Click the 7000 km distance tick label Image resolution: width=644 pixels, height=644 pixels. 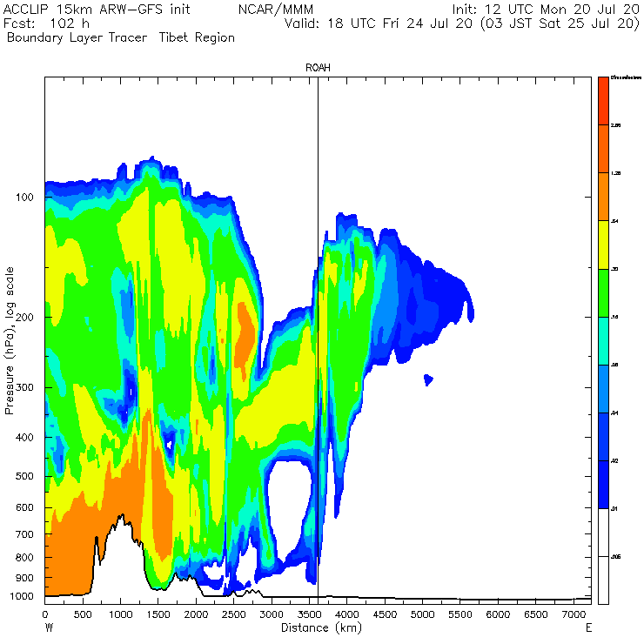pos(574,614)
